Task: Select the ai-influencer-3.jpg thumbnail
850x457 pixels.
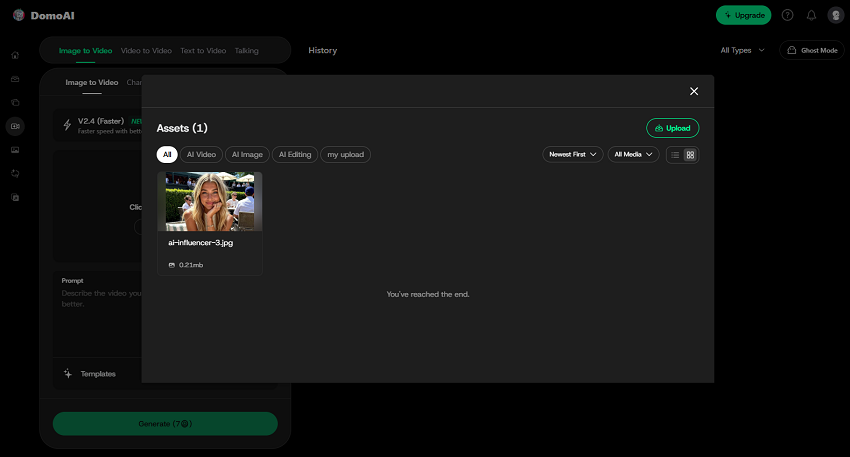Action: click(210, 202)
